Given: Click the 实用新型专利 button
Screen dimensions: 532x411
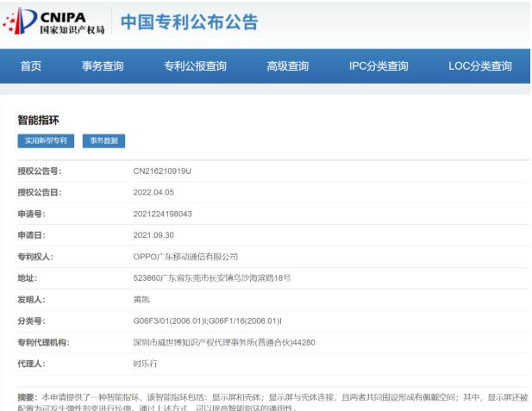Looking at the screenshot, I should click(46, 140).
